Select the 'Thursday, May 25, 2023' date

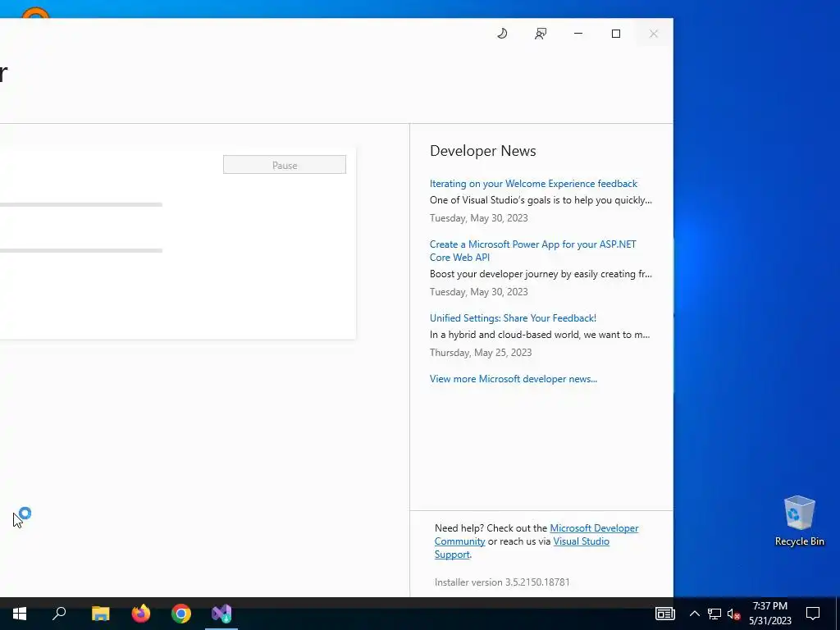click(x=481, y=353)
